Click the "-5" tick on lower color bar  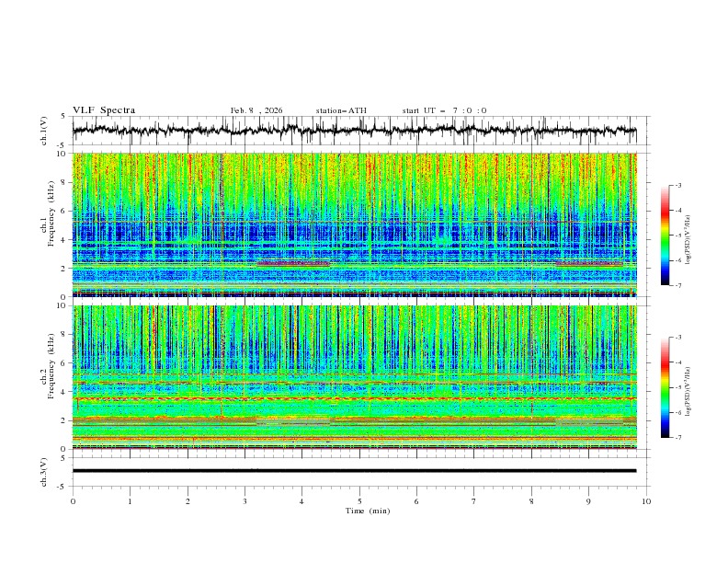(677, 387)
